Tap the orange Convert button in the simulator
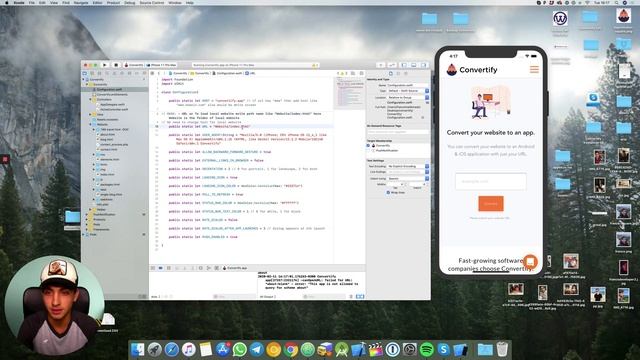Viewport: 640px width, 360px height. (491, 203)
